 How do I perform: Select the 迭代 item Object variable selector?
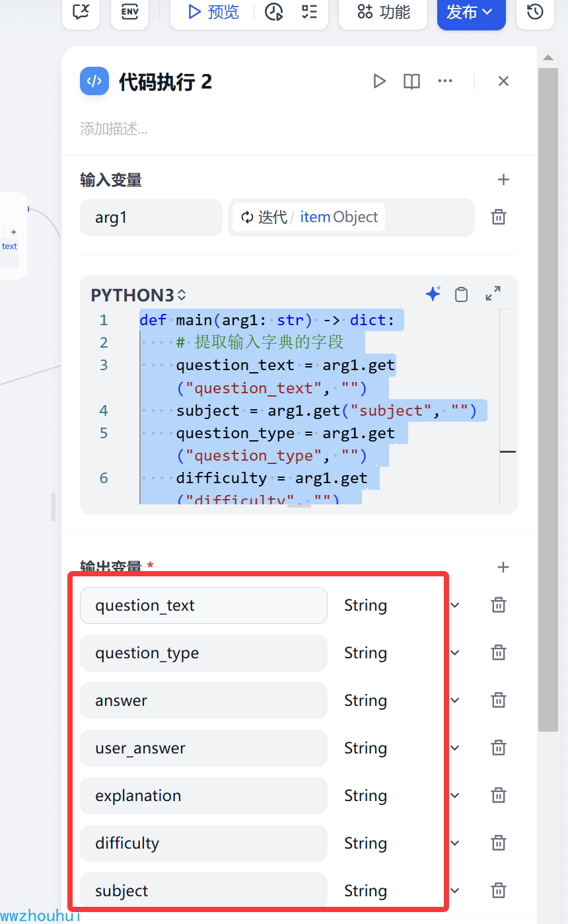pos(309,217)
